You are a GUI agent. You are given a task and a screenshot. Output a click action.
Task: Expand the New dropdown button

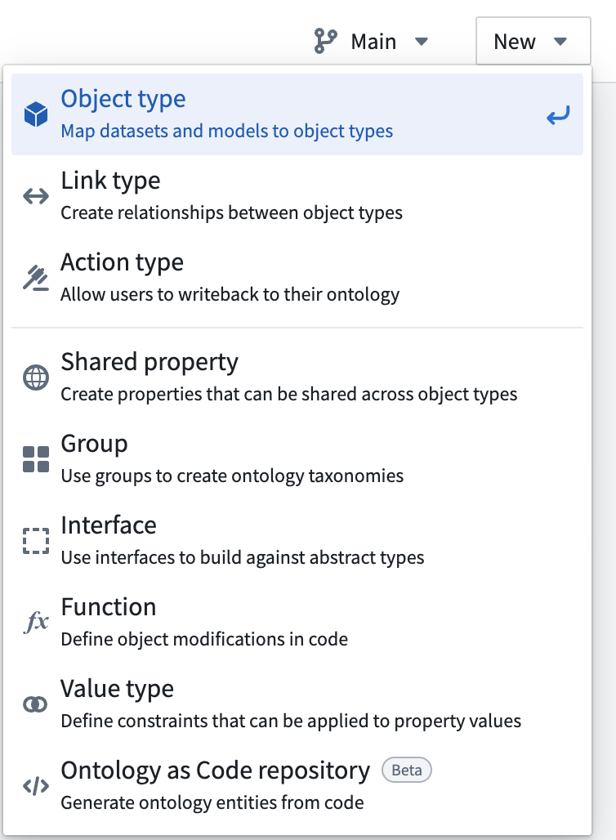[533, 41]
